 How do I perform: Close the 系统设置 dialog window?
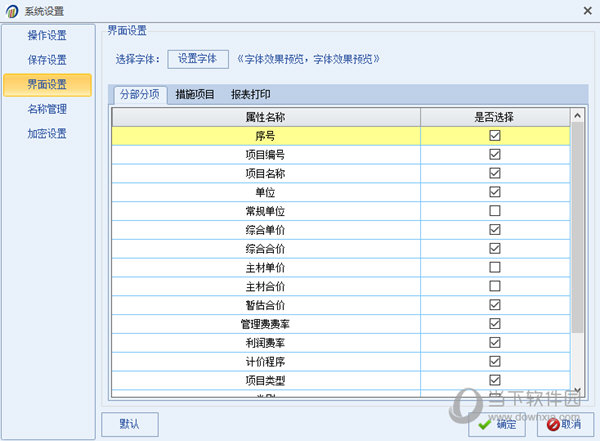click(x=583, y=11)
